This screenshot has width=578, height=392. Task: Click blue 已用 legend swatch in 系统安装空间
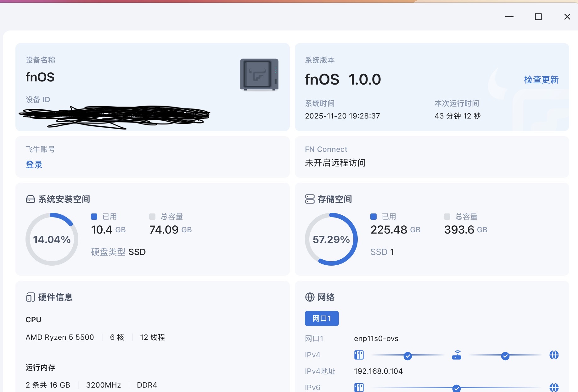(x=94, y=217)
